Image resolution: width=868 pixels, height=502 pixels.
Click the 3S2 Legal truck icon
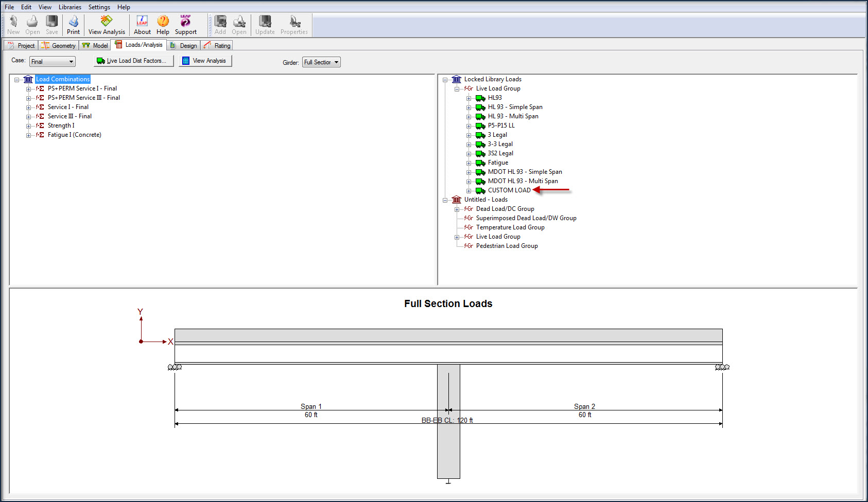pos(480,153)
